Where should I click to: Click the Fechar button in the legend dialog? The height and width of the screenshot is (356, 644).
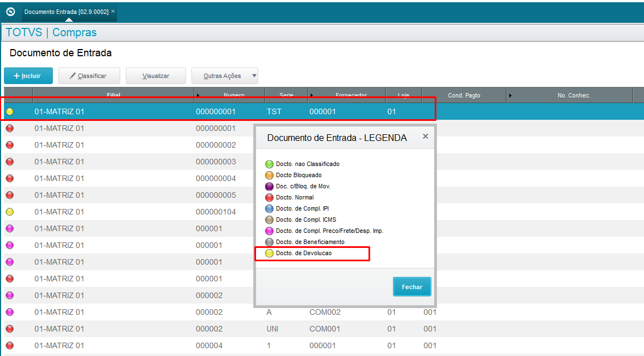click(412, 287)
